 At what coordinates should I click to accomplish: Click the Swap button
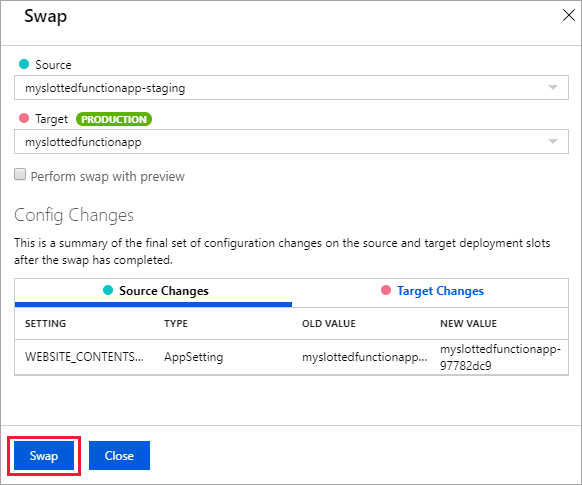pos(44,456)
